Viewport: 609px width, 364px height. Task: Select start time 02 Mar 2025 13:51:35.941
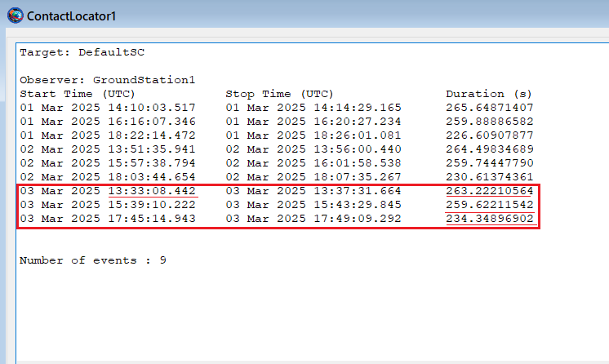[x=107, y=149]
